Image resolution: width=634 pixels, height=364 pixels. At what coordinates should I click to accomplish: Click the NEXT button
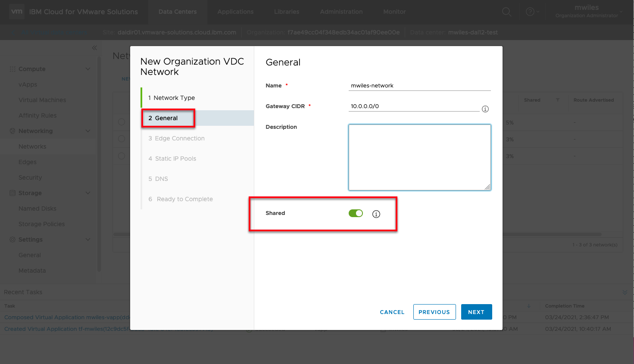(x=476, y=312)
